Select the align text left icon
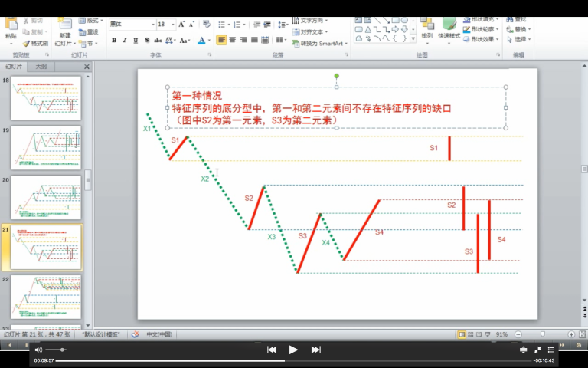The width and height of the screenshot is (588, 368). pos(221,40)
